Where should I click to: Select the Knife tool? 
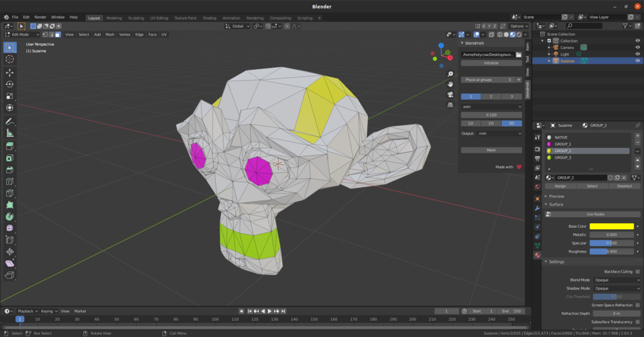pyautogui.click(x=10, y=193)
